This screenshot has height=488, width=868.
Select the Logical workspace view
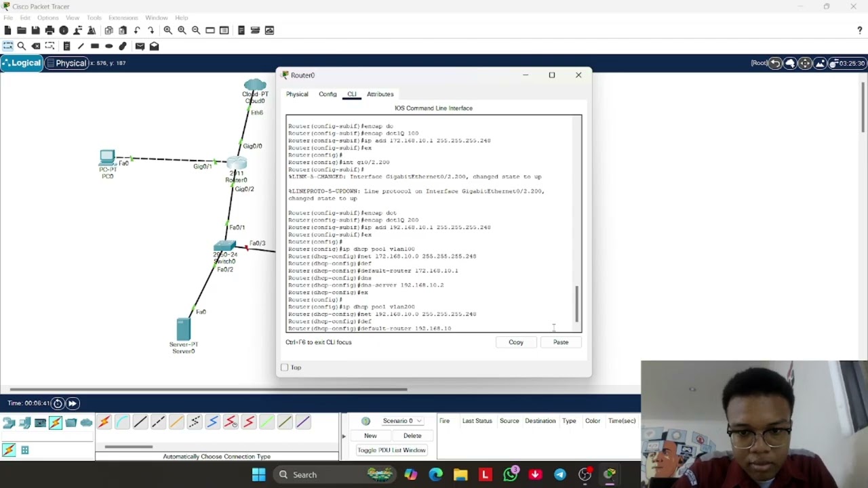click(22, 63)
